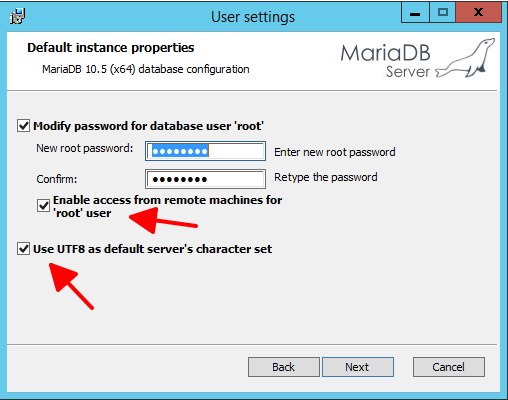
Task: Toggle remote machine access for root checkbox
Action: coord(43,206)
